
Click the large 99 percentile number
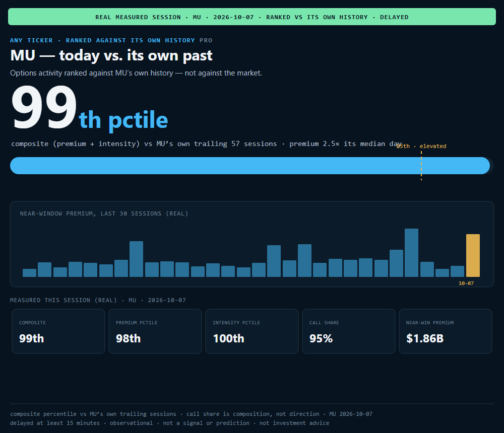point(44,108)
